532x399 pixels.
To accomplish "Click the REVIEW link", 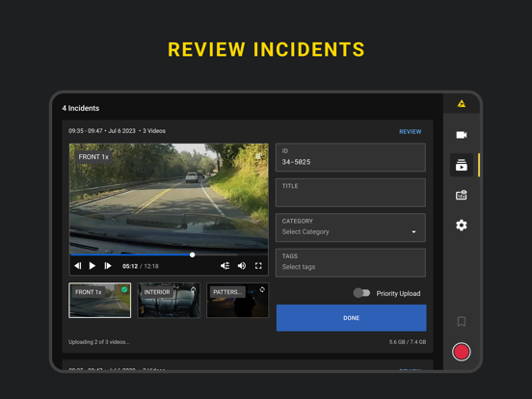I will [x=411, y=132].
